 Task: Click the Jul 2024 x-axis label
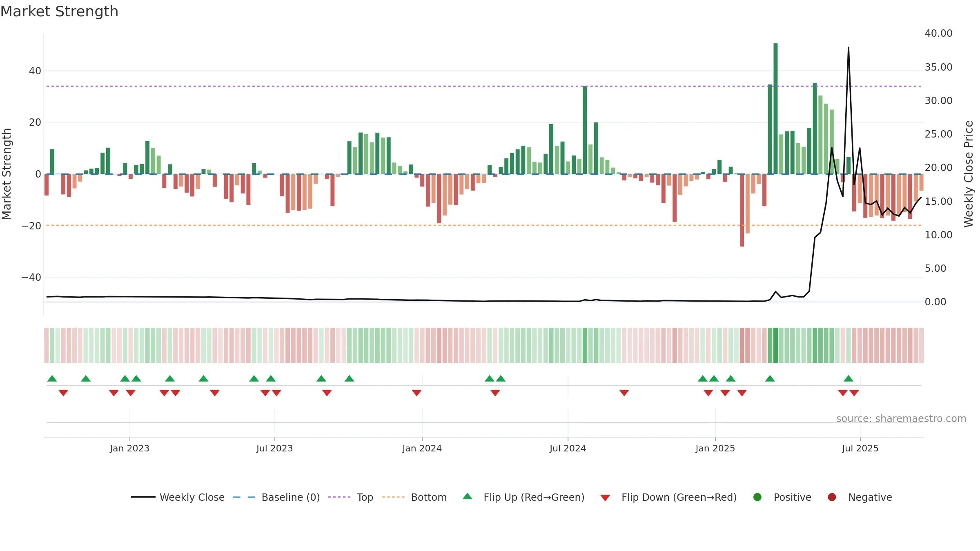coord(568,449)
